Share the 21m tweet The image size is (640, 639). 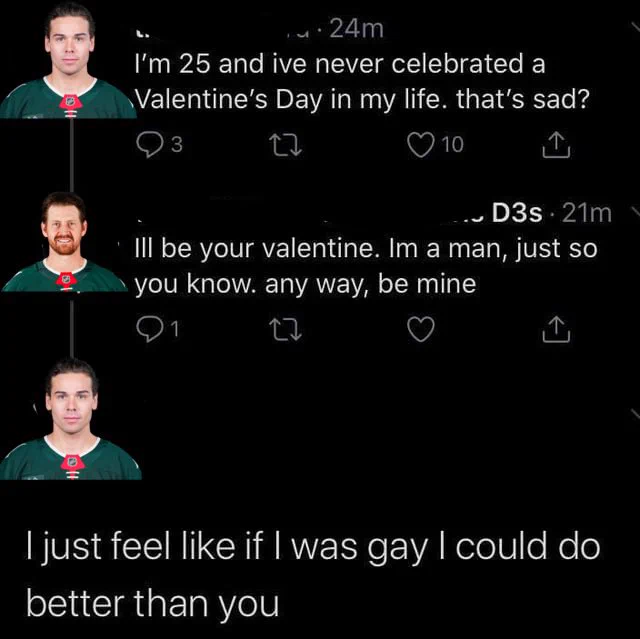tap(556, 330)
